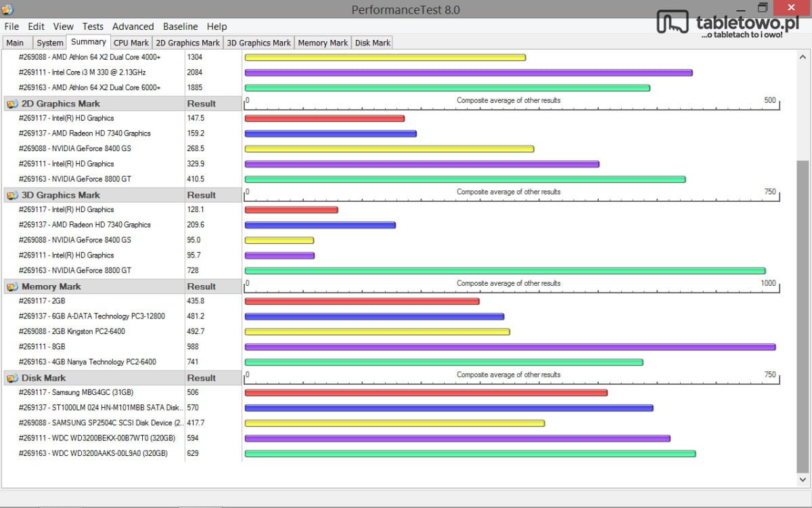Open the Advanced menu

point(133,26)
